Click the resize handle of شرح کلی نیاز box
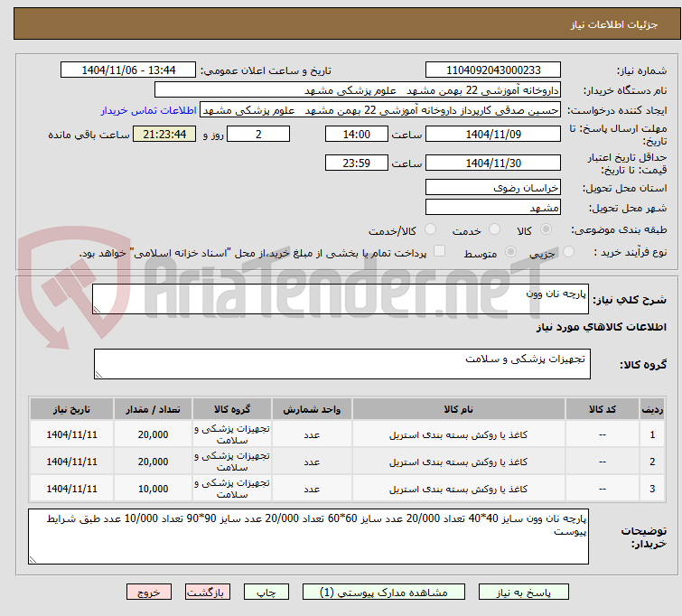Viewport: 682px width, 616px height. pos(97,309)
